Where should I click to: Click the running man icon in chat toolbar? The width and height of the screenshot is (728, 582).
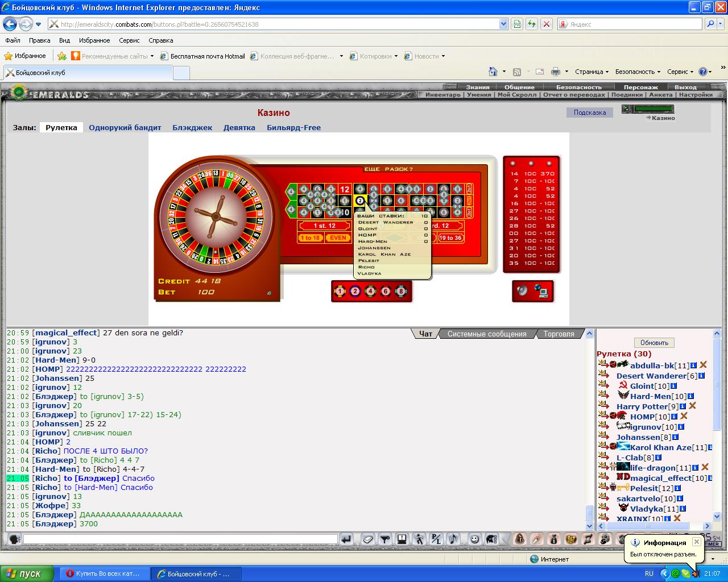[x=419, y=539]
